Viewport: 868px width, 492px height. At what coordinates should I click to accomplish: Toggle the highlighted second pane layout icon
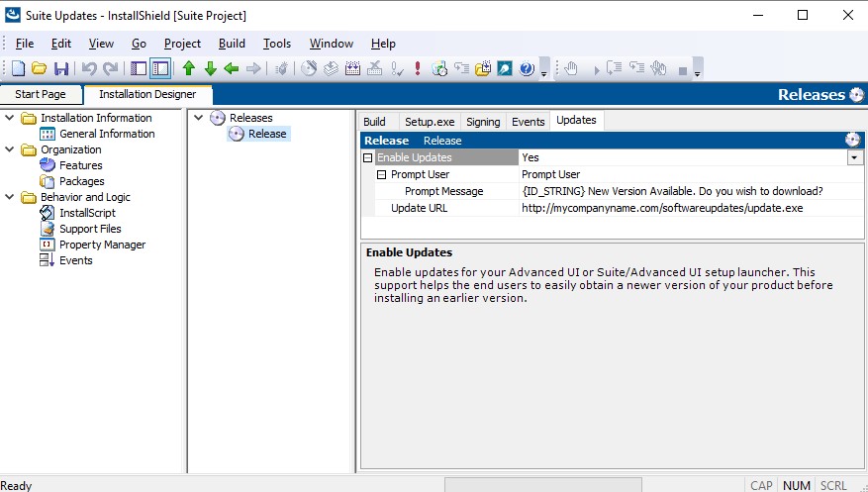[160, 68]
